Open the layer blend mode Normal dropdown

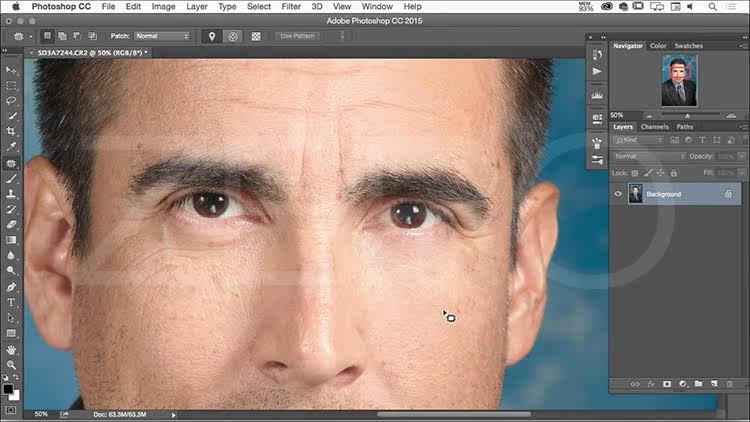pos(649,156)
